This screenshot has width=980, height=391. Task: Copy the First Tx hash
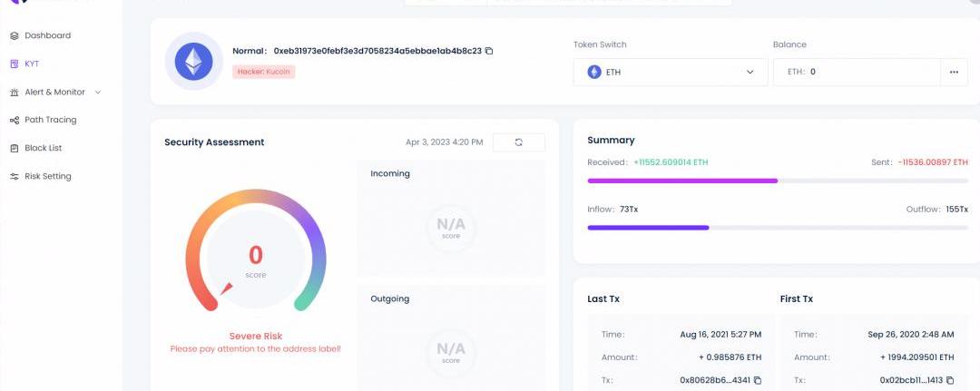(x=950, y=380)
